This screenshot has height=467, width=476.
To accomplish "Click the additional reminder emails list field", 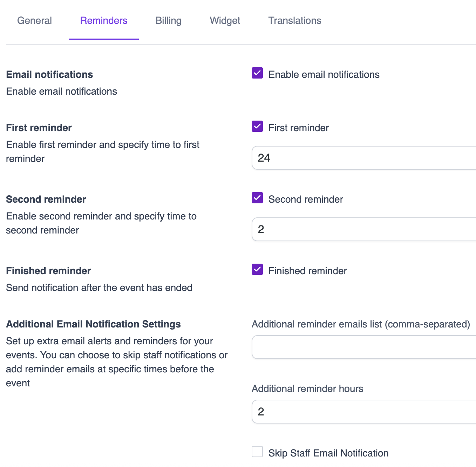I will (363, 347).
